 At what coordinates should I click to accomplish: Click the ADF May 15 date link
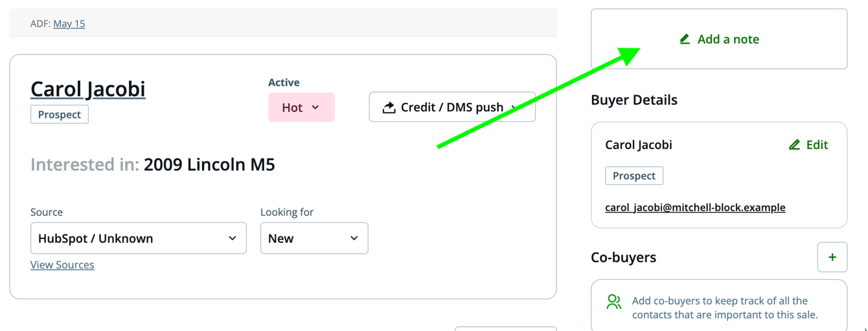[x=69, y=24]
